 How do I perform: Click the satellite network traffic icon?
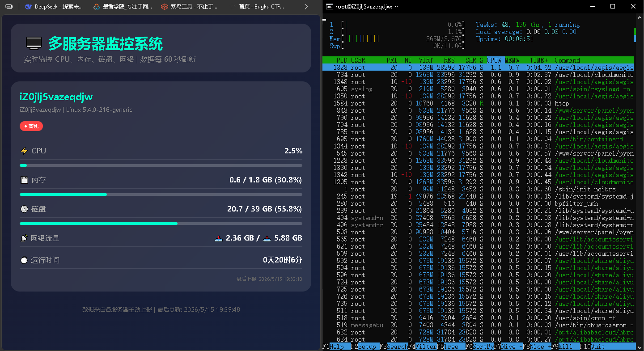click(24, 238)
